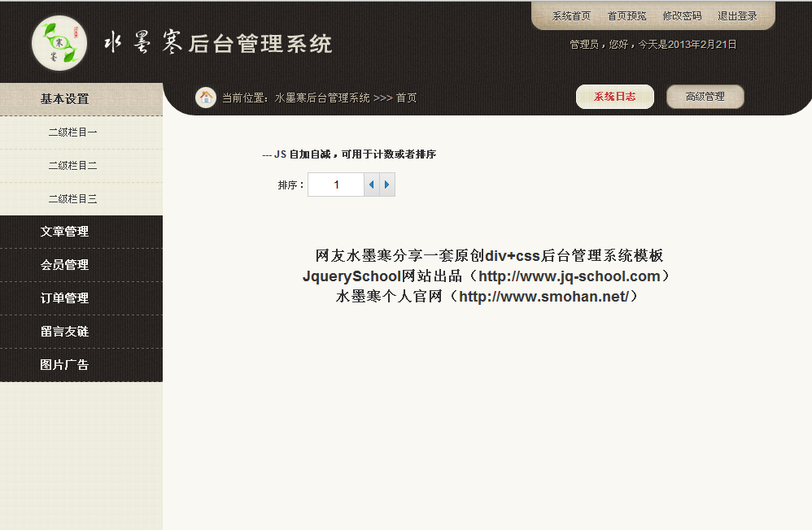Screen dimensions: 812x530
Task: Click the round green logo icon
Action: [59, 43]
